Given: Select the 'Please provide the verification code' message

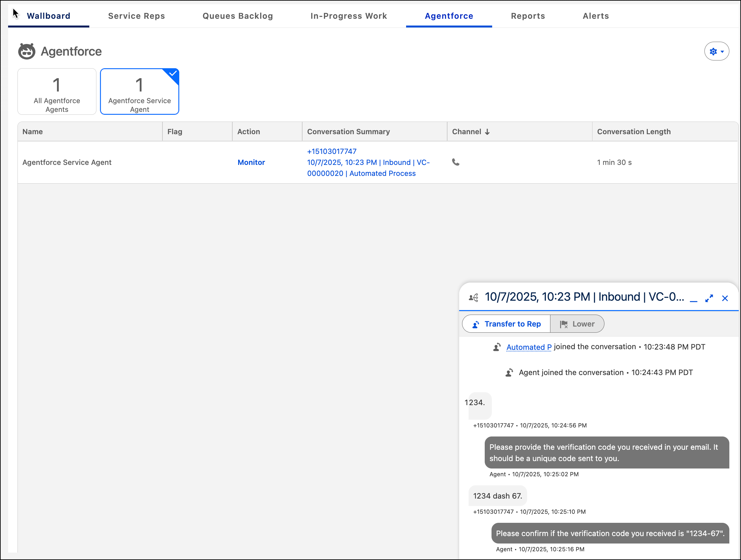Looking at the screenshot, I should 607,453.
